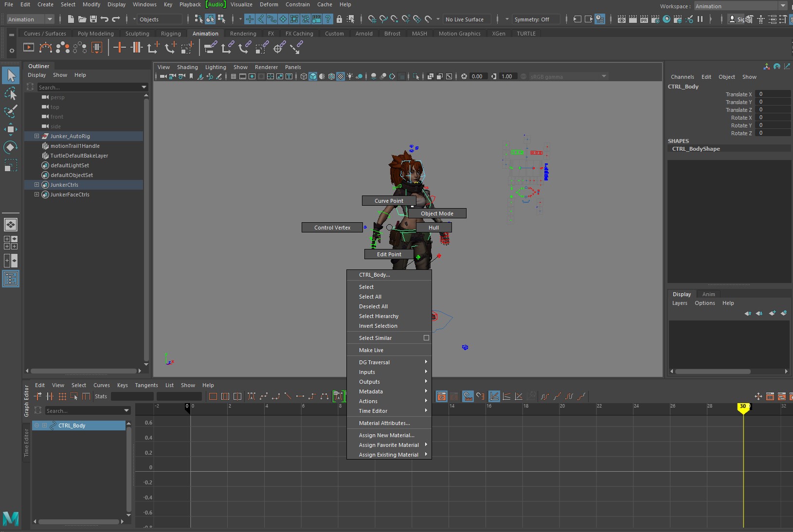Click Invert Selection in context menu
This screenshot has width=793, height=532.
(x=389, y=326)
